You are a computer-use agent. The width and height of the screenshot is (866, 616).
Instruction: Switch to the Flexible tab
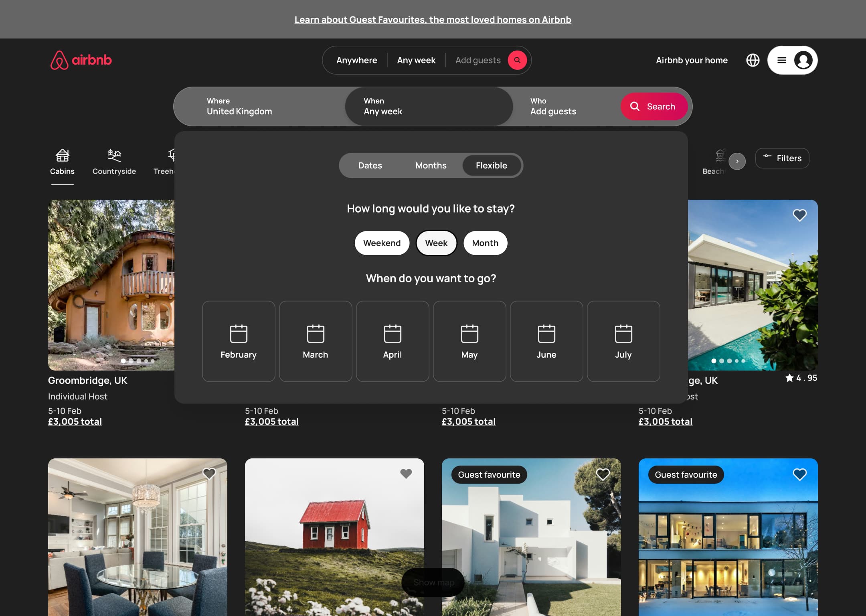pos(492,165)
